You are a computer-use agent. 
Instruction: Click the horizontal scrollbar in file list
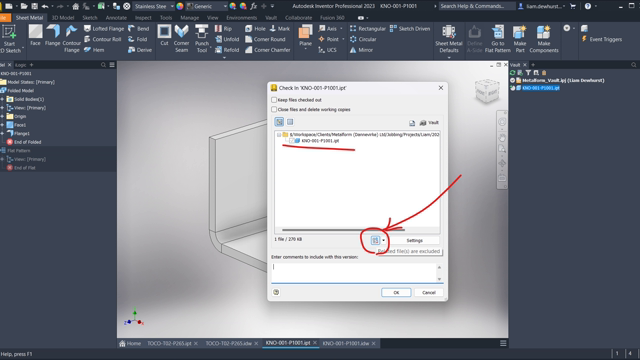click(343, 230)
